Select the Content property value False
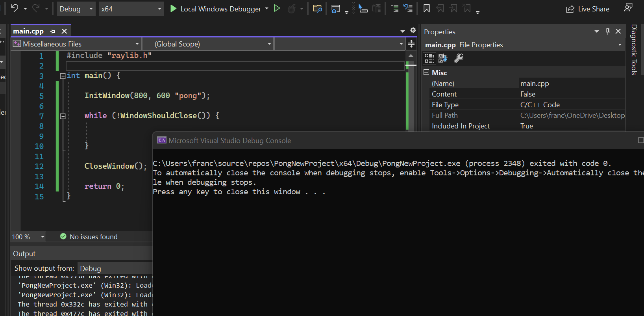Image resolution: width=644 pixels, height=316 pixels. [x=528, y=94]
